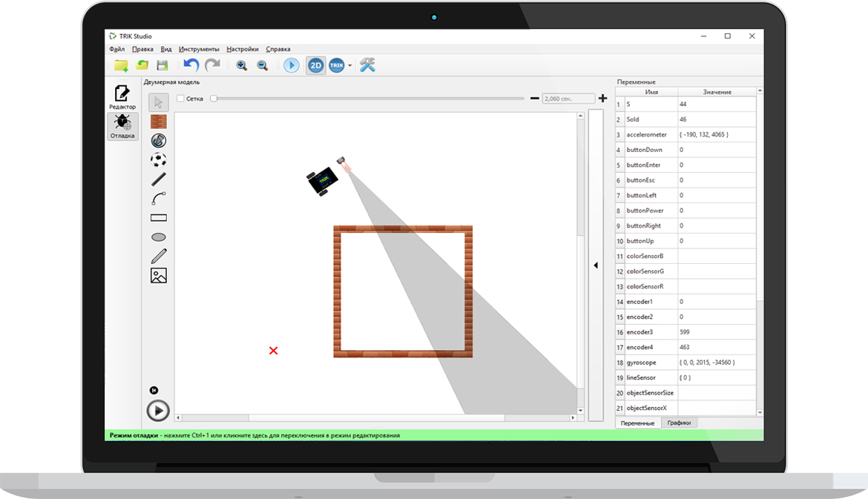Select the ellipse shape tool
The width and height of the screenshot is (868, 499).
pyautogui.click(x=158, y=237)
